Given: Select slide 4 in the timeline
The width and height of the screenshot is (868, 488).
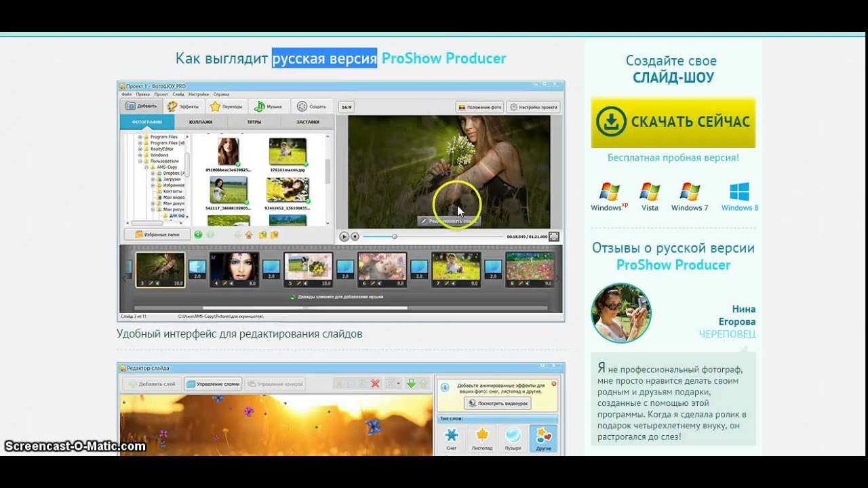Looking at the screenshot, I should pos(234,270).
